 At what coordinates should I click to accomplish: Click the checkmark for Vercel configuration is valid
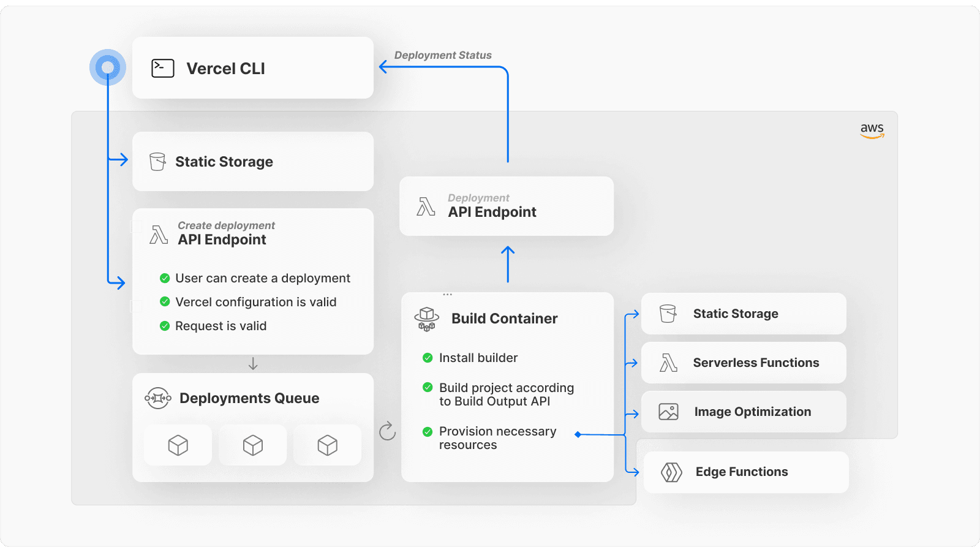pos(165,302)
